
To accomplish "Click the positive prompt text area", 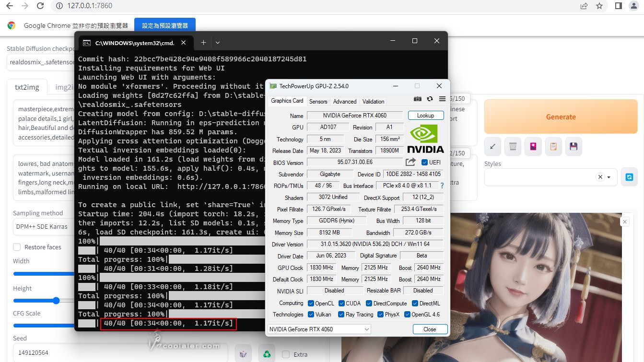I will (44, 123).
